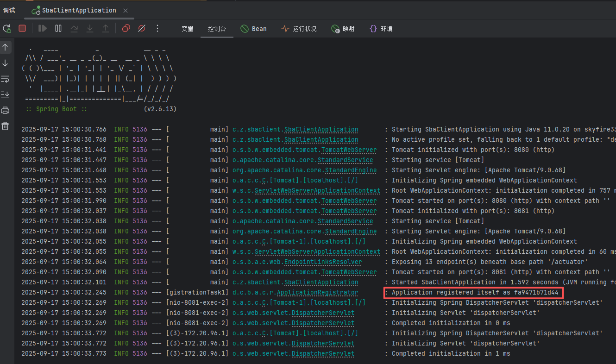Click the 调试 tool window title
This screenshot has width=616, height=364.
click(9, 10)
